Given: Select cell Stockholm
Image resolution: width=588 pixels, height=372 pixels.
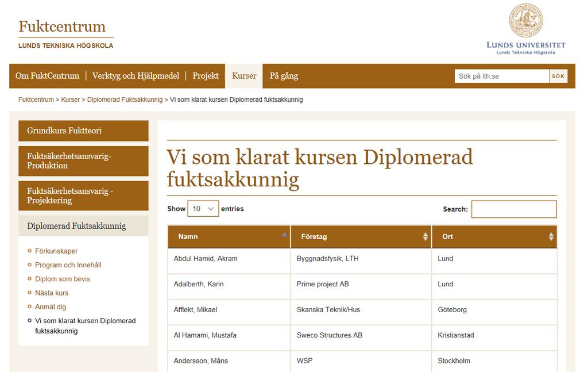Looking at the screenshot, I should tap(494, 361).
